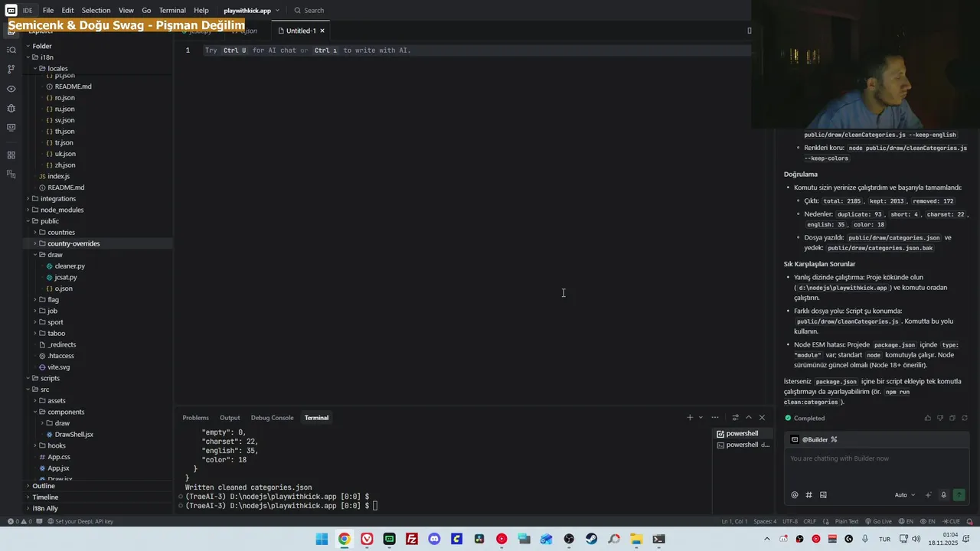
Task: Open Google Chrome from the taskbar
Action: pos(345,540)
